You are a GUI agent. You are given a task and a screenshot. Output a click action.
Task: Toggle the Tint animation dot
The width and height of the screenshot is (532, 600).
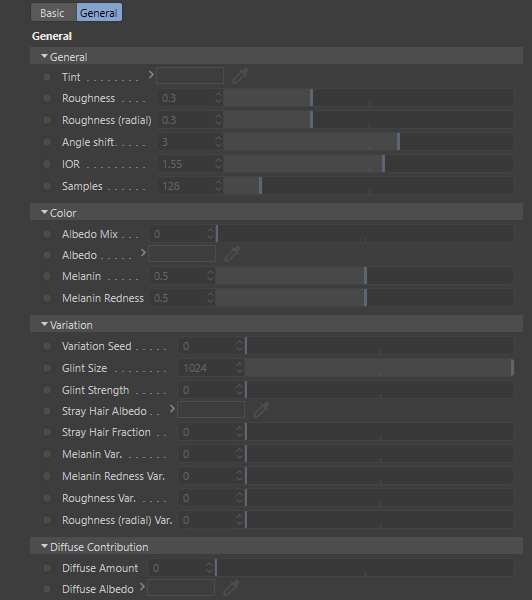point(47,77)
